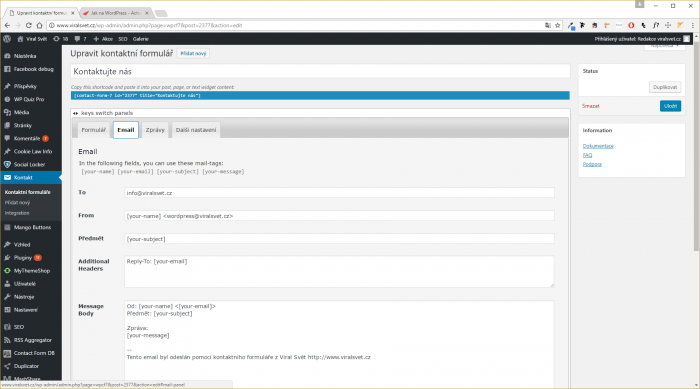Screen dimensions: 700x389
Task: Edit the To email field
Action: click(339, 193)
